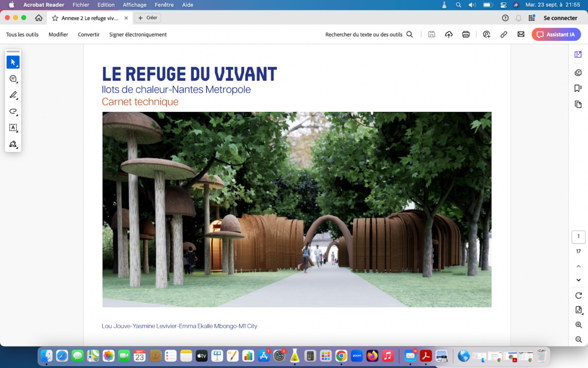588x368 pixels.
Task: Open the Affichage menu
Action: click(135, 5)
